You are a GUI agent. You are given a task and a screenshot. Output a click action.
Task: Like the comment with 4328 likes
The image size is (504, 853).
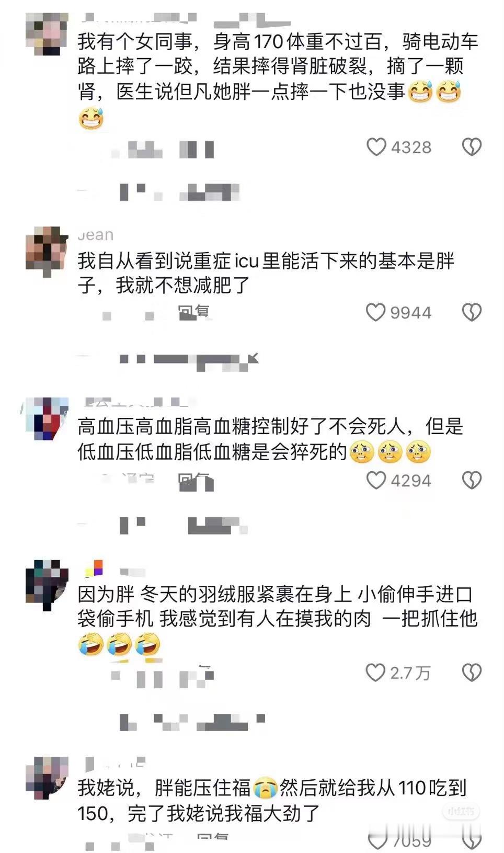[376, 147]
